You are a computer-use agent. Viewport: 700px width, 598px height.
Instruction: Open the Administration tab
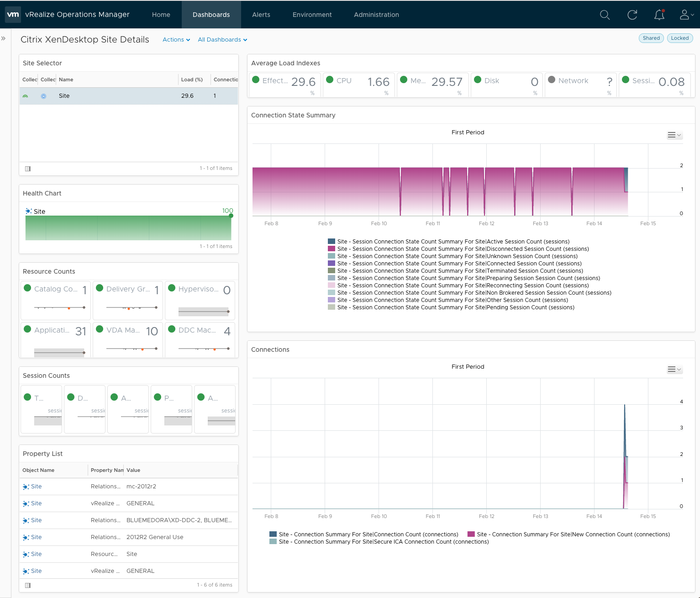tap(377, 15)
